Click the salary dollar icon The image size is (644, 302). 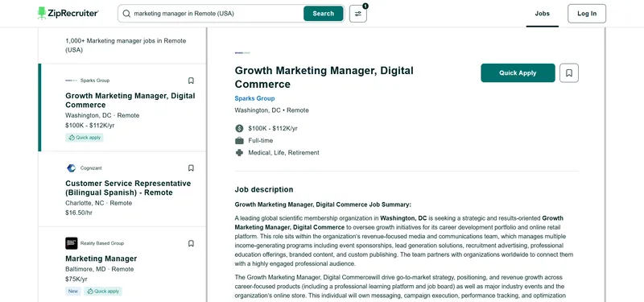[239, 128]
